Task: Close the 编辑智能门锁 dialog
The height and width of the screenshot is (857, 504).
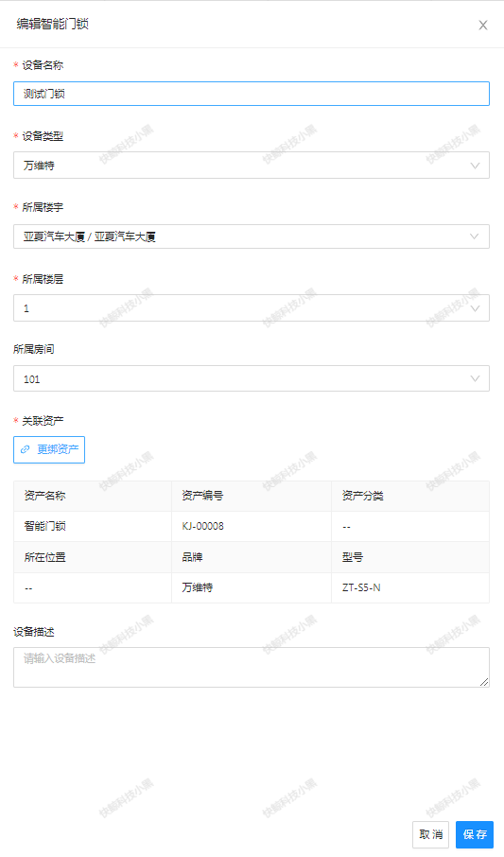Action: (482, 26)
